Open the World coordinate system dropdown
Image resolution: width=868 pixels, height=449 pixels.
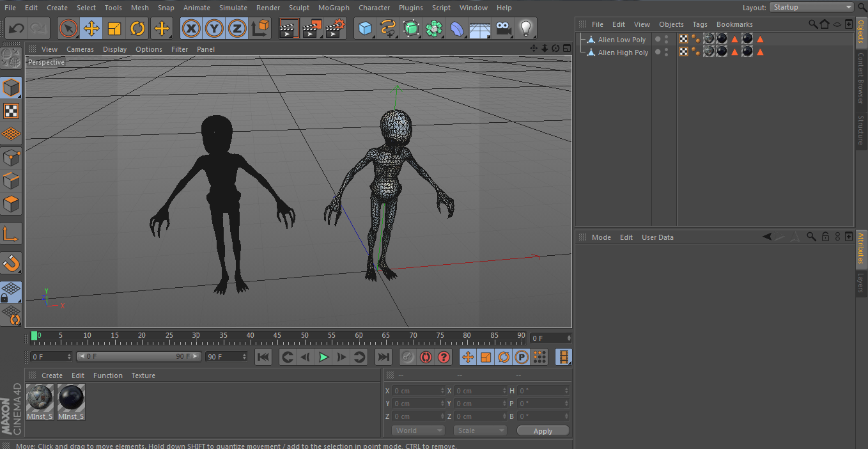[x=417, y=430]
